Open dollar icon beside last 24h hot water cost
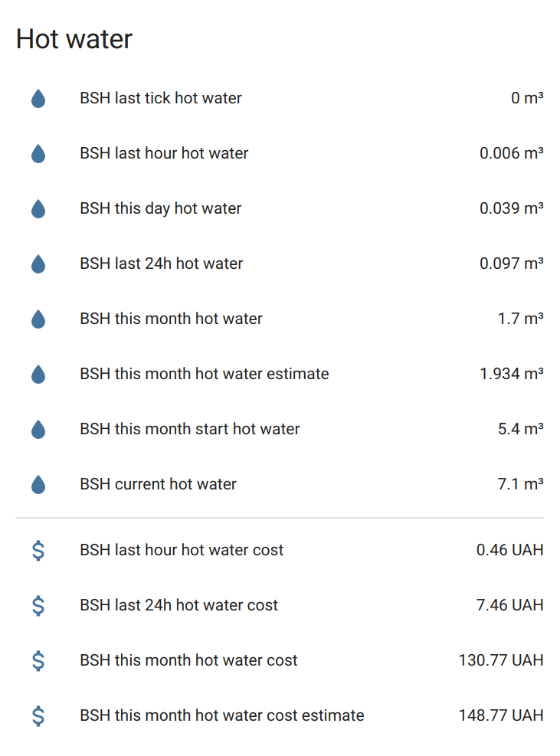This screenshot has width=560, height=756. click(38, 606)
